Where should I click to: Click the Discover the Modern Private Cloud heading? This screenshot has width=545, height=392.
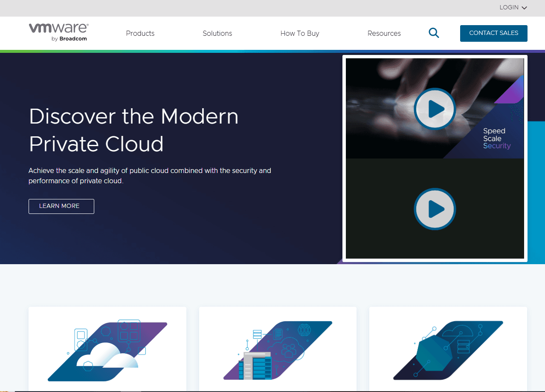coord(133,130)
